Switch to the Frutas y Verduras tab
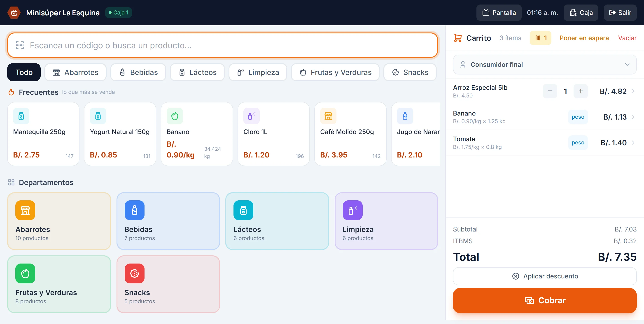The height and width of the screenshot is (324, 644). click(335, 72)
